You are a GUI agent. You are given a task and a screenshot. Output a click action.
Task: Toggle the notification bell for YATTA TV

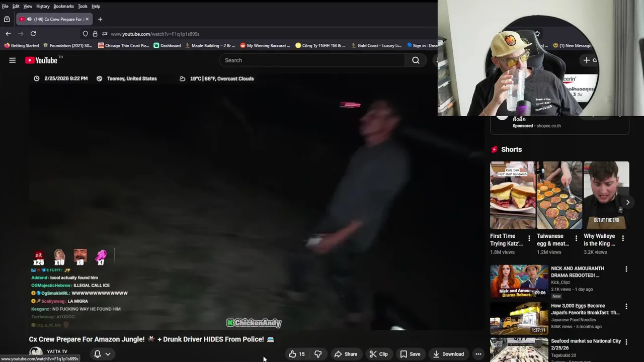(98, 354)
